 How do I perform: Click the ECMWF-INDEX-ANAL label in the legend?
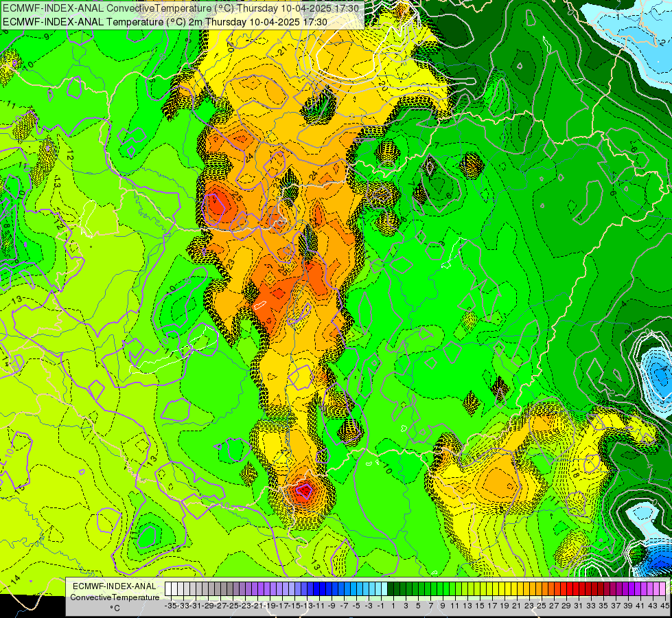tap(115, 586)
